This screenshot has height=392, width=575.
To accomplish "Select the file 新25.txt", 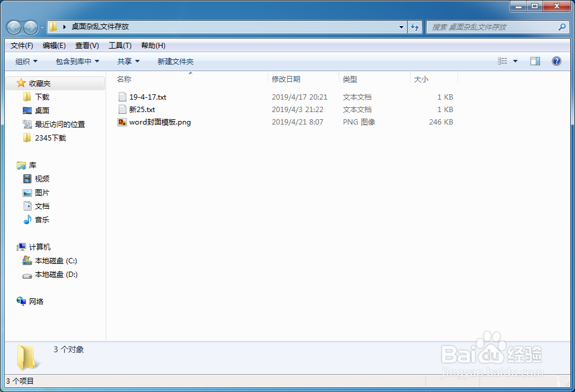I will click(142, 110).
